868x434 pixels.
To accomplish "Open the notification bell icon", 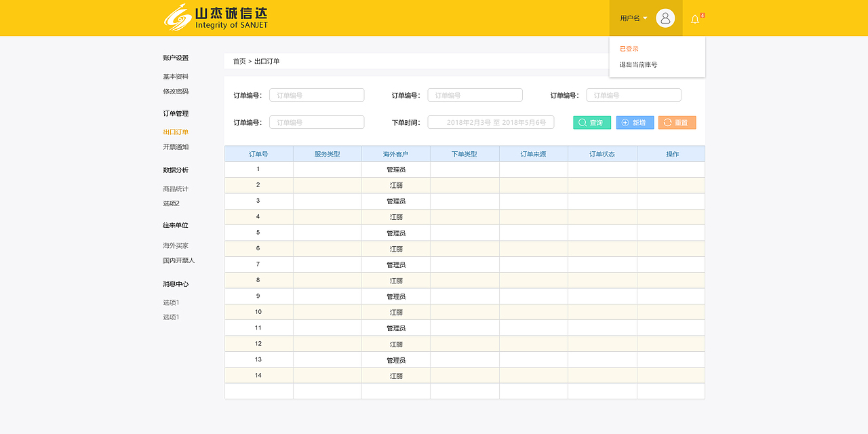I will (694, 18).
